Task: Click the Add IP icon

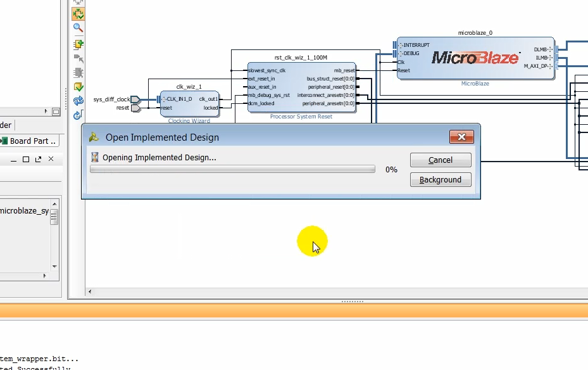Action: [78, 44]
